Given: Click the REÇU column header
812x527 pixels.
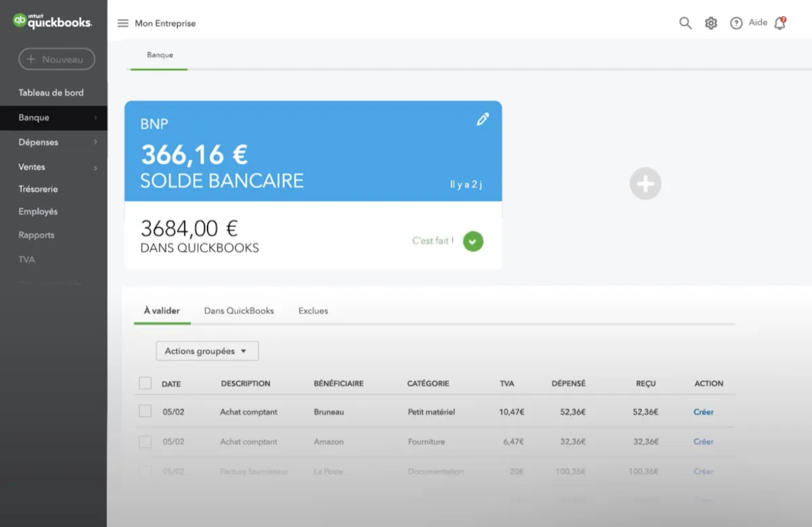Looking at the screenshot, I should [646, 384].
